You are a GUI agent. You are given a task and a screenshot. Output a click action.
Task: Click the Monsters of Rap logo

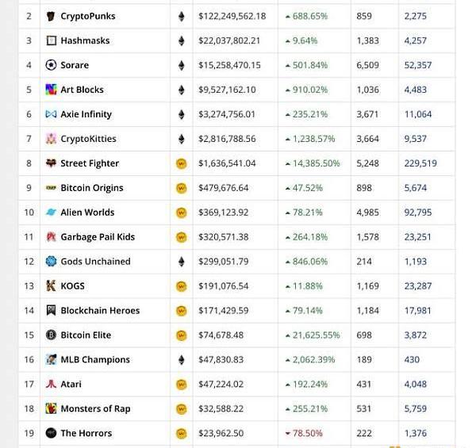(x=52, y=409)
